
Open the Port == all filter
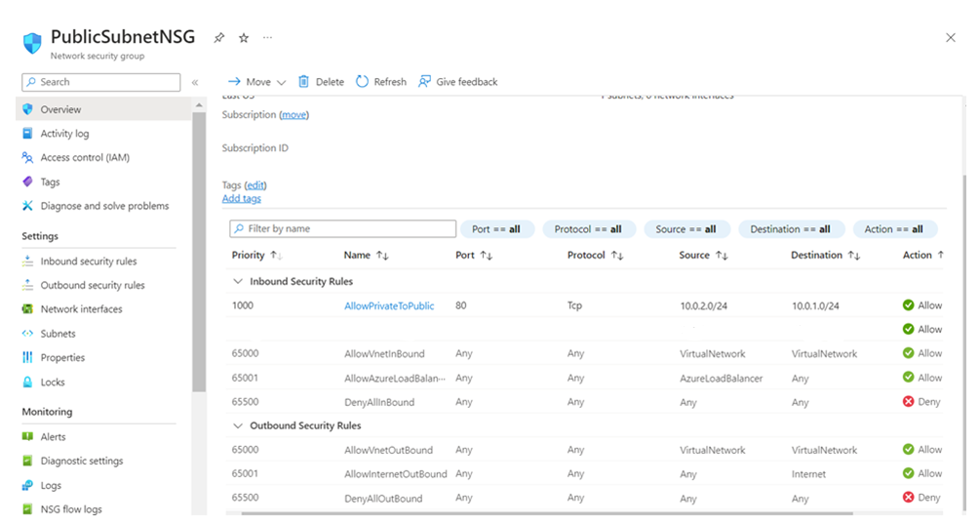click(x=495, y=229)
